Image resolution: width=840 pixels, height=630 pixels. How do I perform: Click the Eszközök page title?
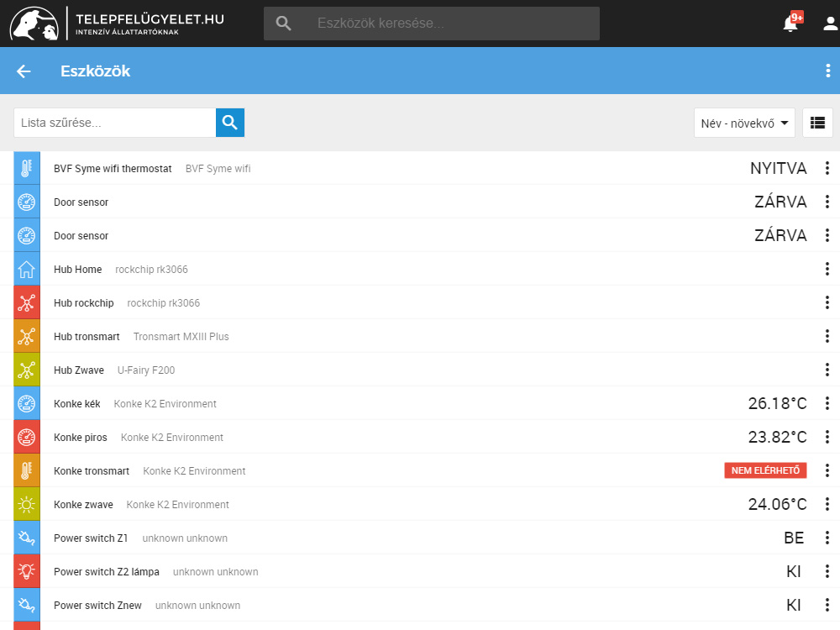pos(96,71)
